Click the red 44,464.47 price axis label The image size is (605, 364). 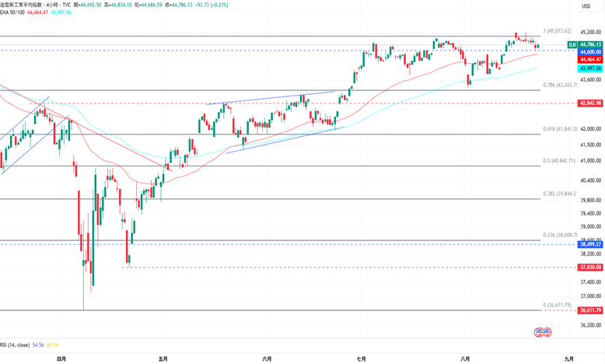590,59
